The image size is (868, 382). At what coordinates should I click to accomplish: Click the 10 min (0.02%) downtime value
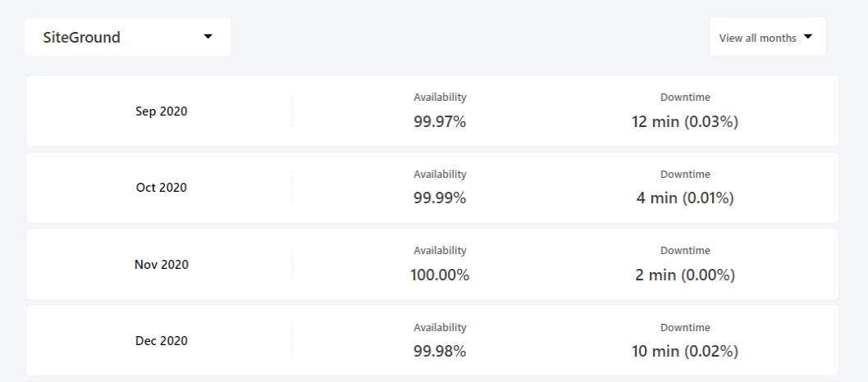tap(685, 351)
